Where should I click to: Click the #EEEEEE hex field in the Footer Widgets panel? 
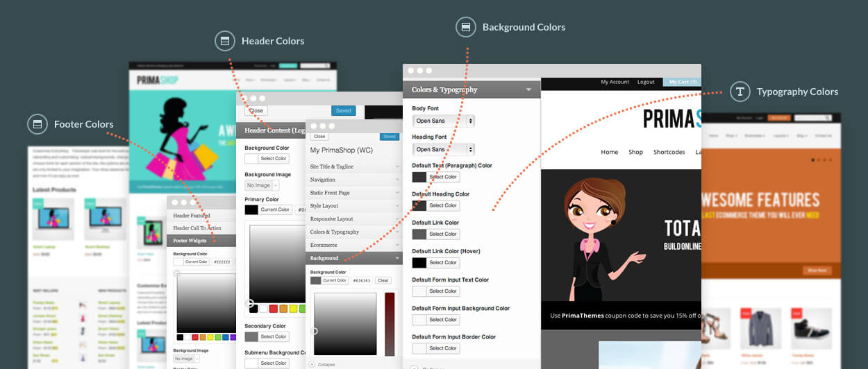pos(222,261)
